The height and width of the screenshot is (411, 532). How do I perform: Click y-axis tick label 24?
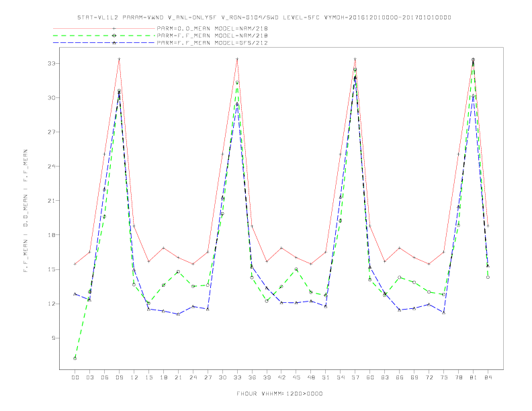tap(51, 166)
